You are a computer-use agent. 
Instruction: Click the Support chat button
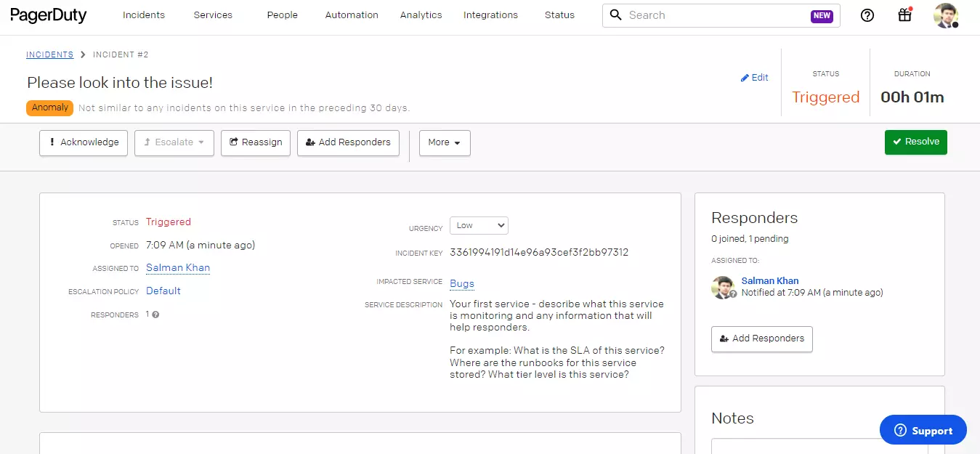[923, 431]
